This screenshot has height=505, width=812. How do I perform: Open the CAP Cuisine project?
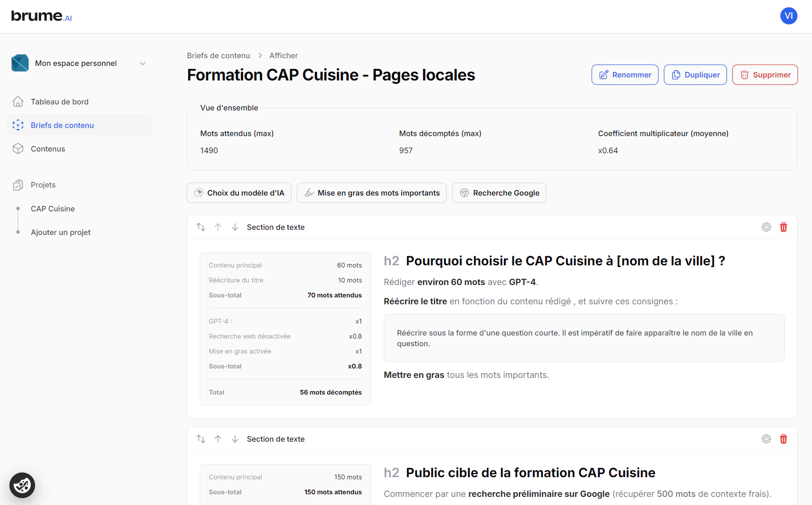coord(53,209)
